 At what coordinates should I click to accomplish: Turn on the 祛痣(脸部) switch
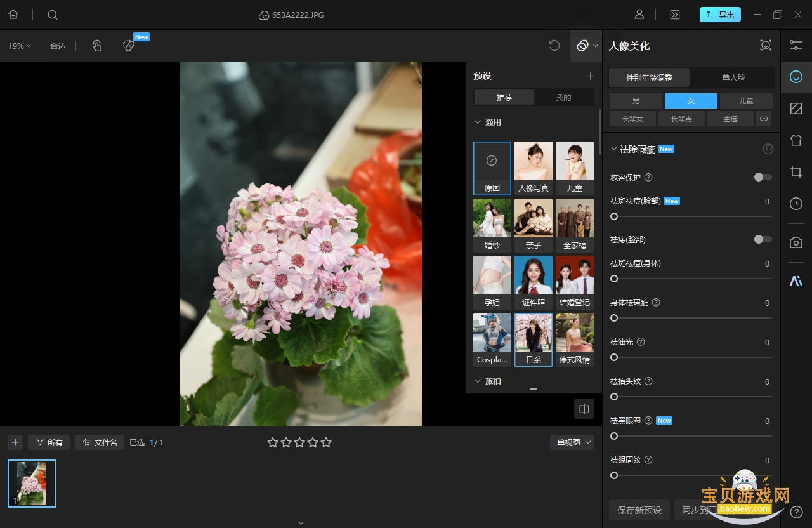click(763, 239)
